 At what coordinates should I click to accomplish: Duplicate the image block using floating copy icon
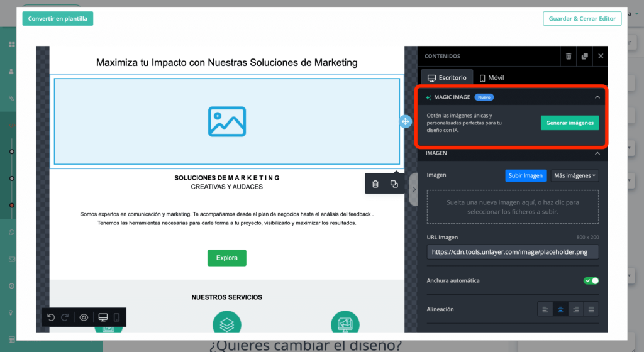coord(394,184)
